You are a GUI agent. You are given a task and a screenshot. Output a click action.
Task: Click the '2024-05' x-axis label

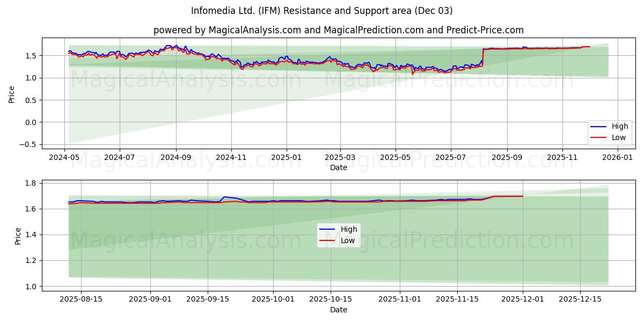64,157
